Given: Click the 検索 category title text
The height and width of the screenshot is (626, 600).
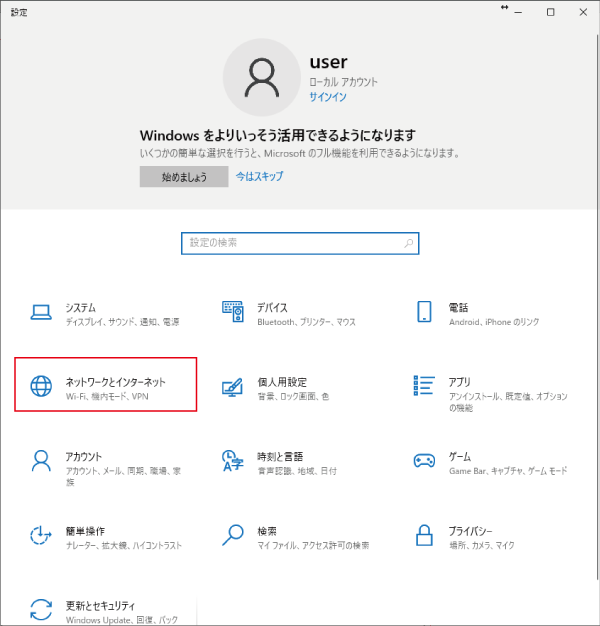Looking at the screenshot, I should pos(267,531).
